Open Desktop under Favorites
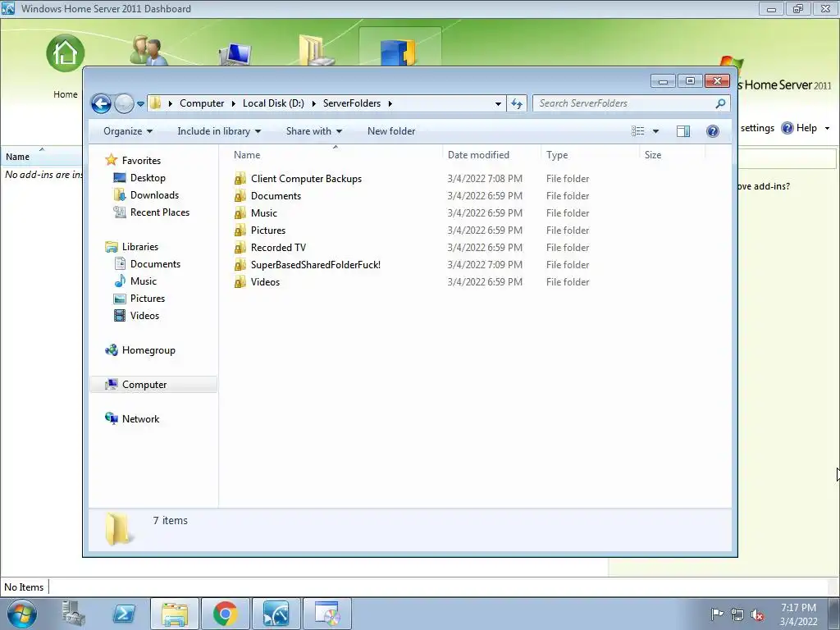 point(148,178)
